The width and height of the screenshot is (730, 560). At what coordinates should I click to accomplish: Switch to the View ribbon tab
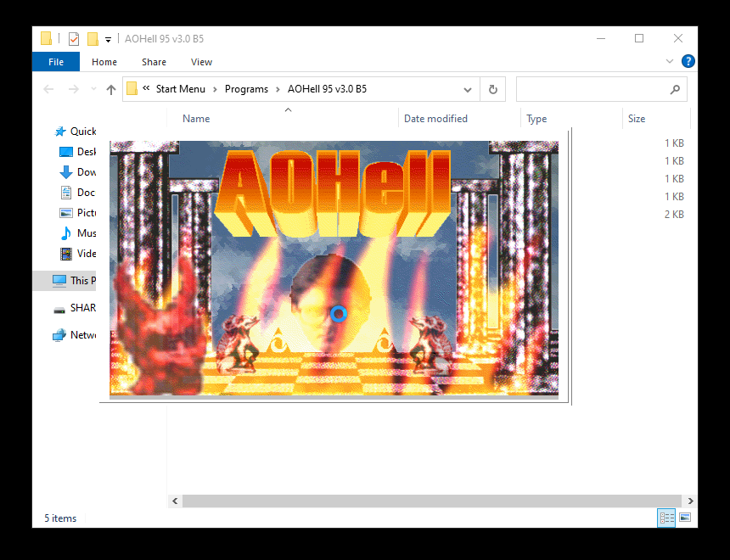[x=201, y=61]
